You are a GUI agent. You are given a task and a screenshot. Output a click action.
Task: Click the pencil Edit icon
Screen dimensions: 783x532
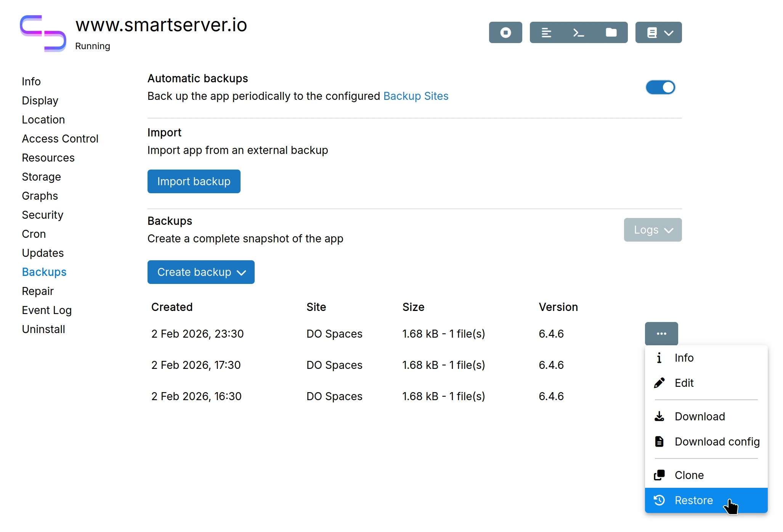click(659, 383)
